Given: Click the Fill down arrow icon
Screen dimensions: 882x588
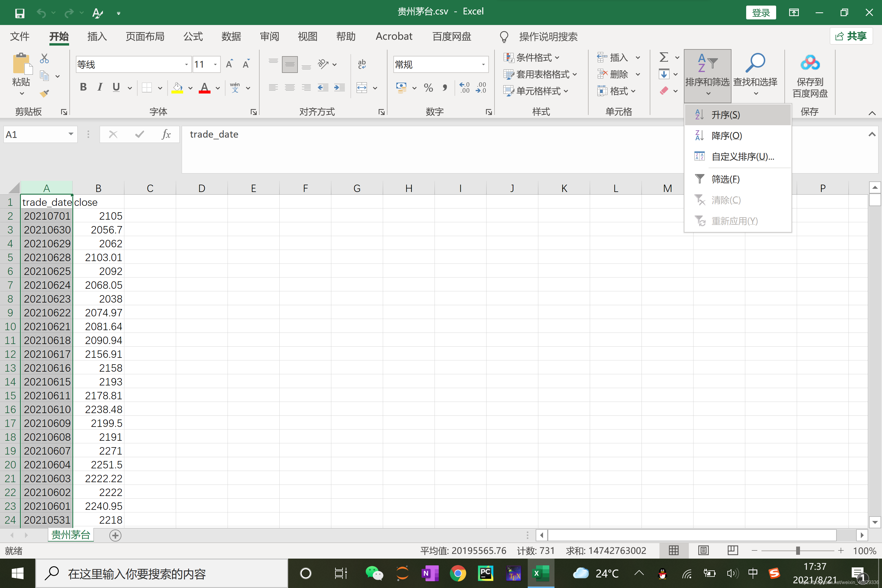Looking at the screenshot, I should [664, 74].
